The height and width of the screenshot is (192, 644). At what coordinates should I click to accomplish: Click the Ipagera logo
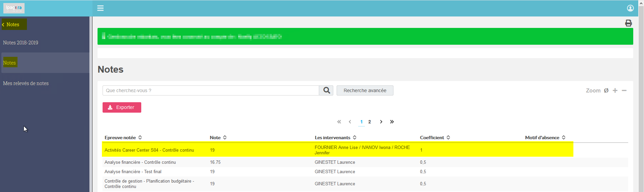(x=14, y=8)
